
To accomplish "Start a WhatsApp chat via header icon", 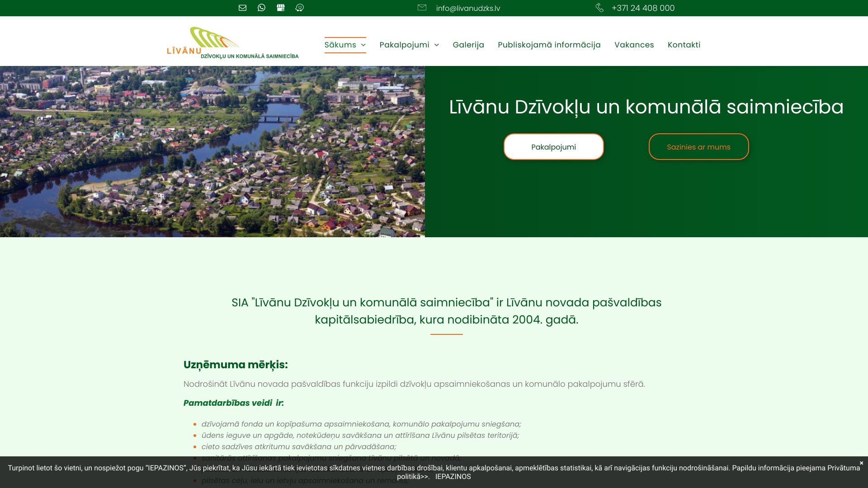I will pyautogui.click(x=261, y=8).
